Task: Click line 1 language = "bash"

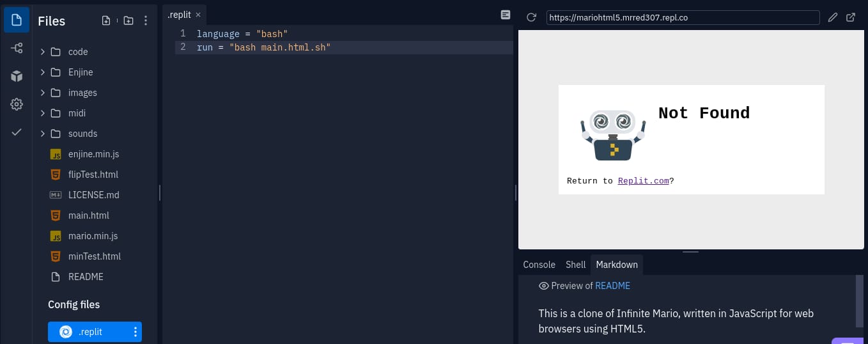Action: pos(242,33)
